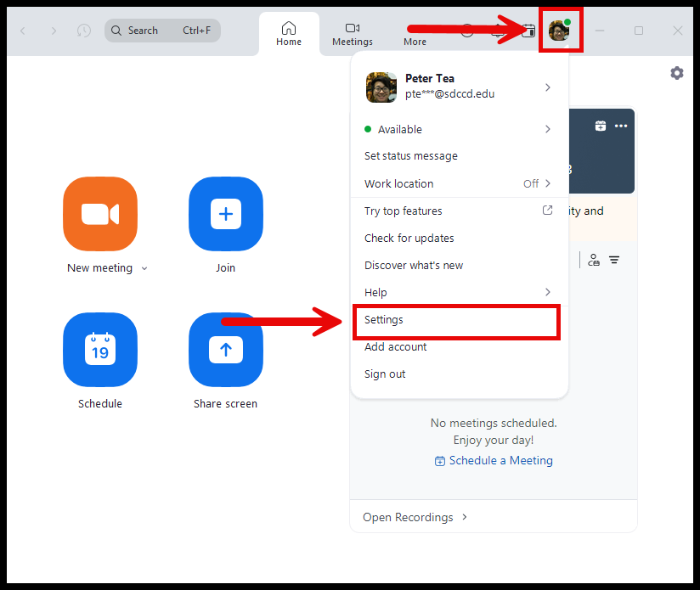This screenshot has height=590, width=700.
Task: Expand the New meeting dropdown arrow
Action: pos(144,268)
